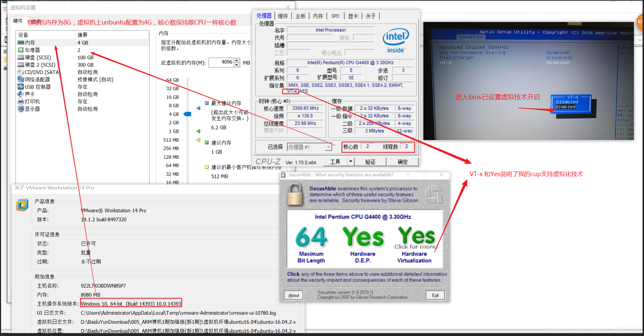Click the memory slider track at 8 GB
The image size is (644, 336).
188,105
